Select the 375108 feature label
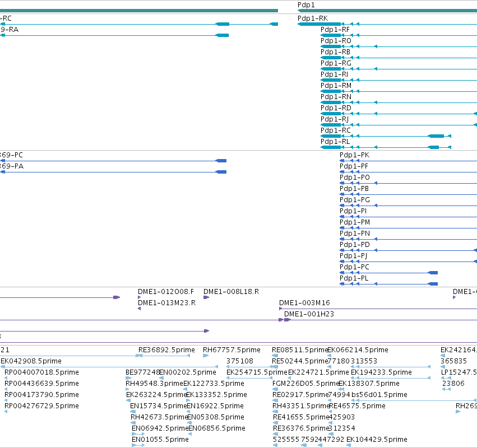The height and width of the screenshot is (448, 477). pos(240,361)
